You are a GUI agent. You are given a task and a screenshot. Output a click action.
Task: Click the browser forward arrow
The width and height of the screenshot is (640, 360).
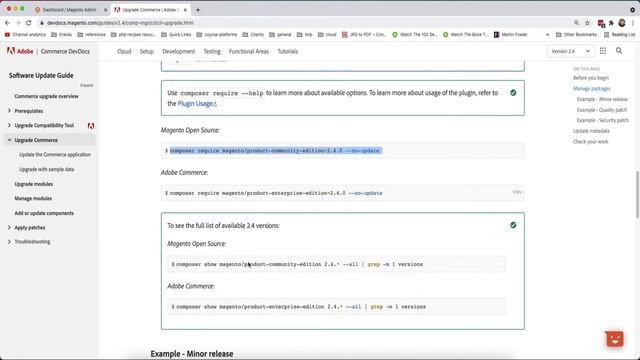18,23
